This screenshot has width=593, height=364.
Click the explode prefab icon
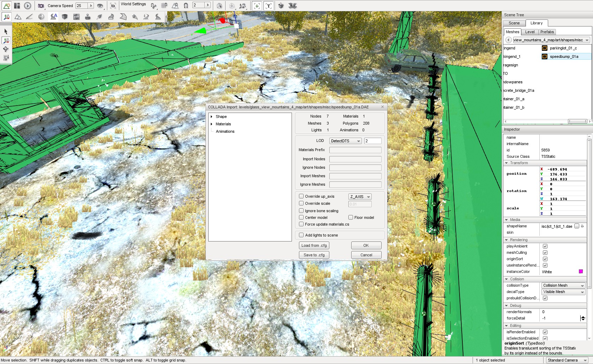(292, 6)
